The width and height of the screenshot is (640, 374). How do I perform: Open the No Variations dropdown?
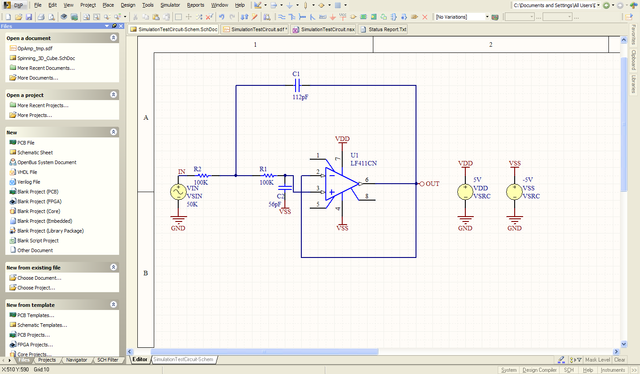tap(487, 17)
